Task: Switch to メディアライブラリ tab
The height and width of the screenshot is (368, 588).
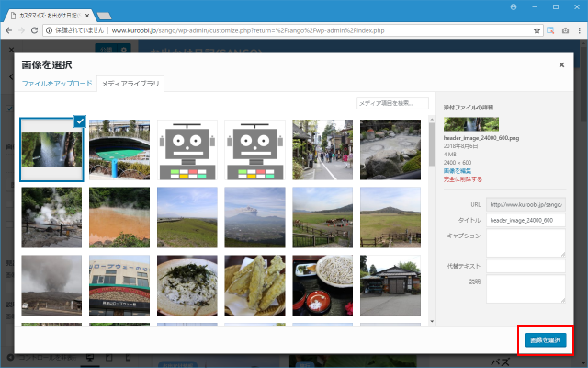Action: pyautogui.click(x=130, y=84)
